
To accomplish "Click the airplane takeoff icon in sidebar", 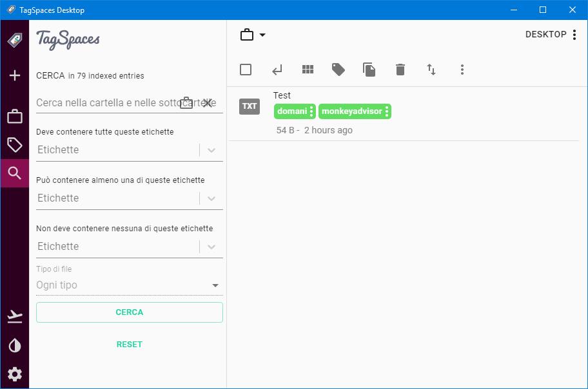I will [15, 316].
